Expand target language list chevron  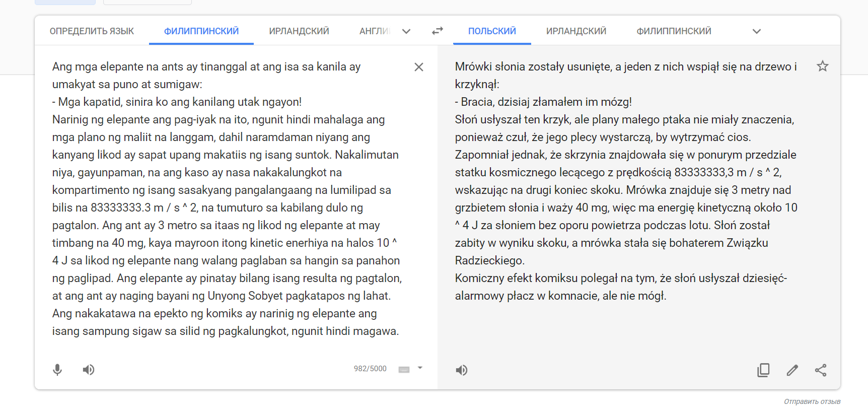[756, 31]
